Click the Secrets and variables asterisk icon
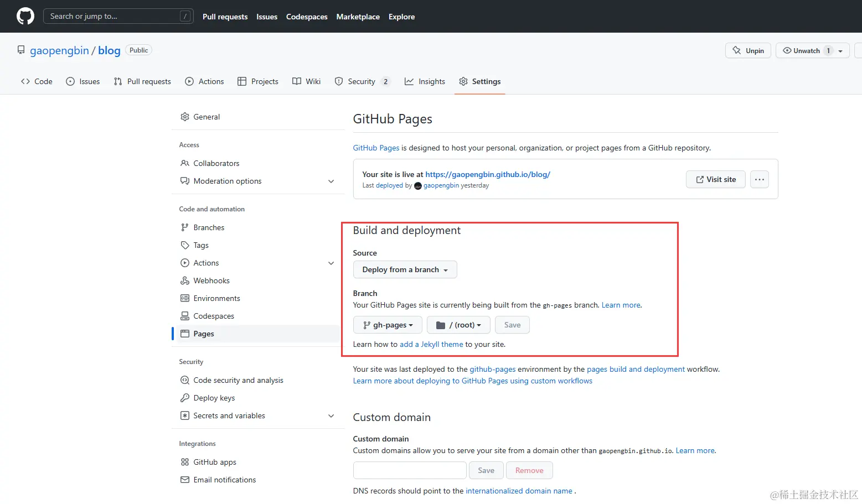Viewport: 862px width, 504px height. [185, 415]
